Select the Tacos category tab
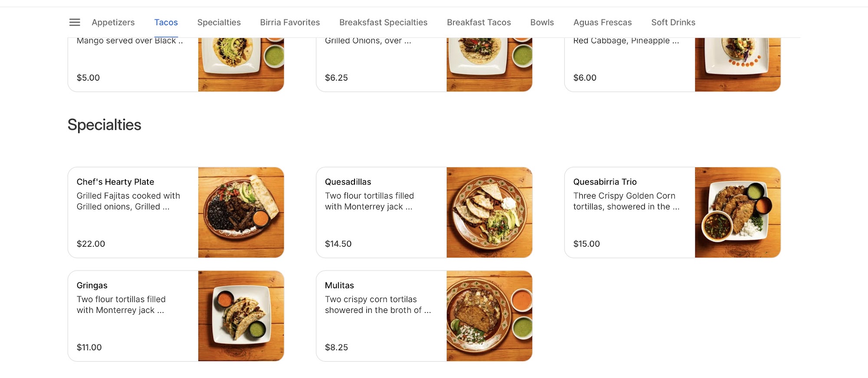The width and height of the screenshot is (868, 378). tap(166, 23)
